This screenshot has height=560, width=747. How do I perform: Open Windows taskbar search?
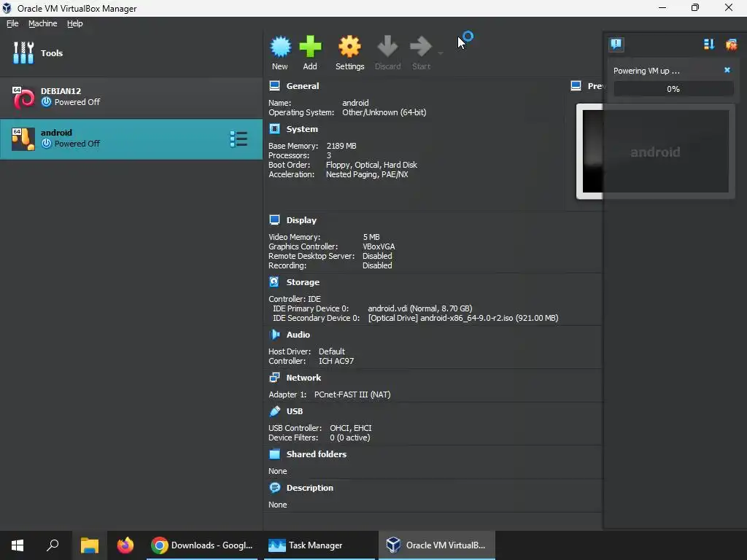pyautogui.click(x=53, y=545)
